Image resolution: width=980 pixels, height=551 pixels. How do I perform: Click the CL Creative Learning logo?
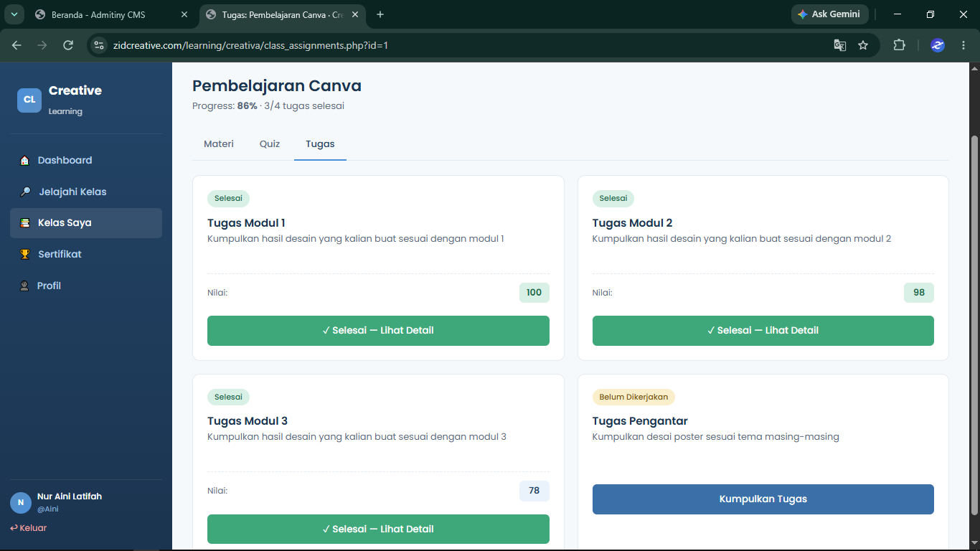(60, 100)
